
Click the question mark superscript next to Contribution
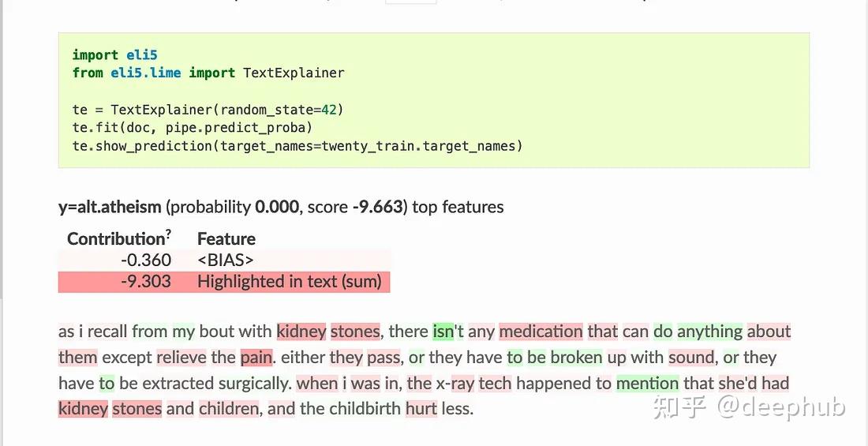coord(168,235)
